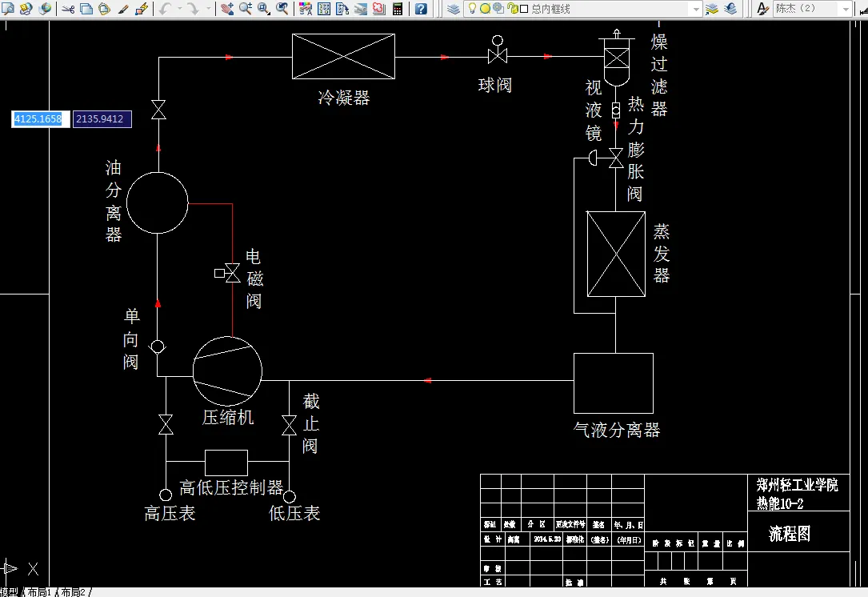
Task: Select the compressor circle symbol
Action: (227, 371)
